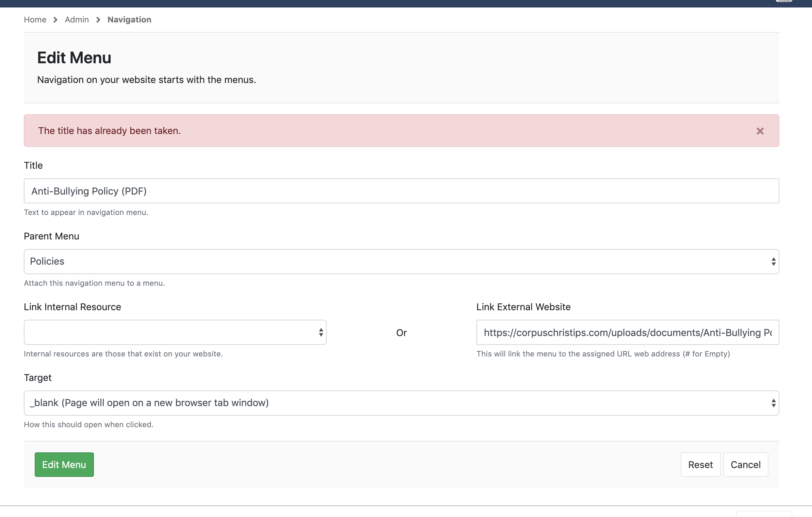
Task: Click the Target select up-down arrows
Action: point(773,403)
